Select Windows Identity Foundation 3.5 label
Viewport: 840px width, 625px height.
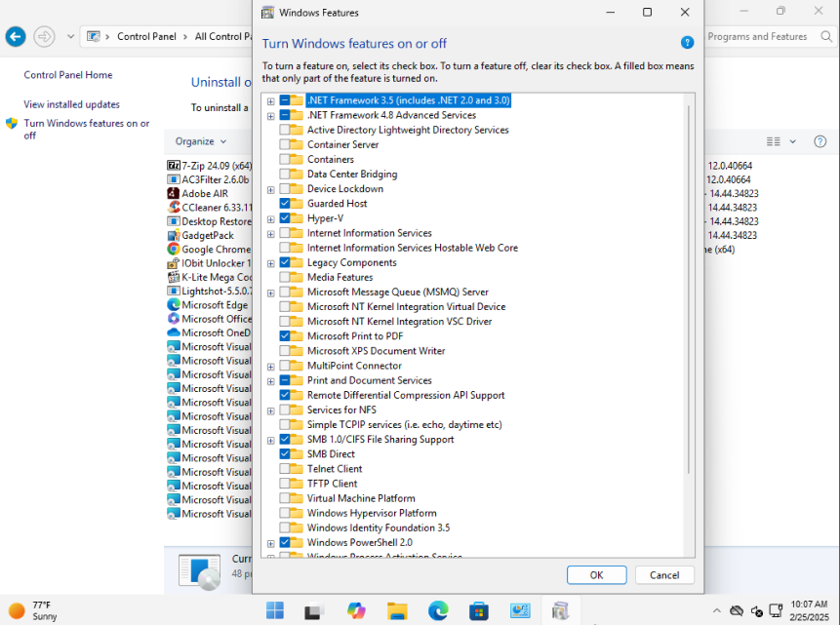click(379, 527)
